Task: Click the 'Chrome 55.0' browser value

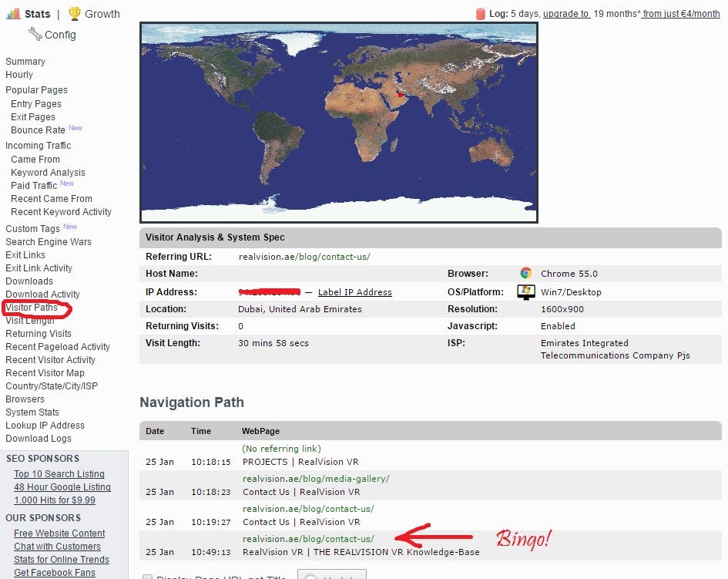Action: 569,274
